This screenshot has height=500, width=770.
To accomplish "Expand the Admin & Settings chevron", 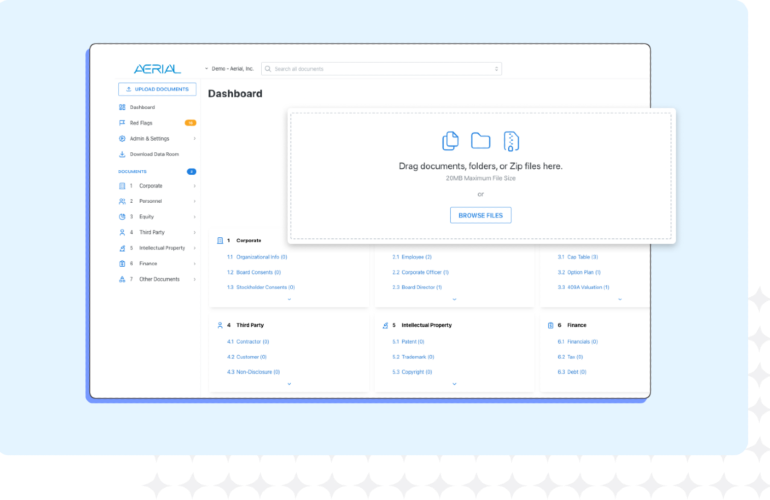I will click(x=194, y=139).
